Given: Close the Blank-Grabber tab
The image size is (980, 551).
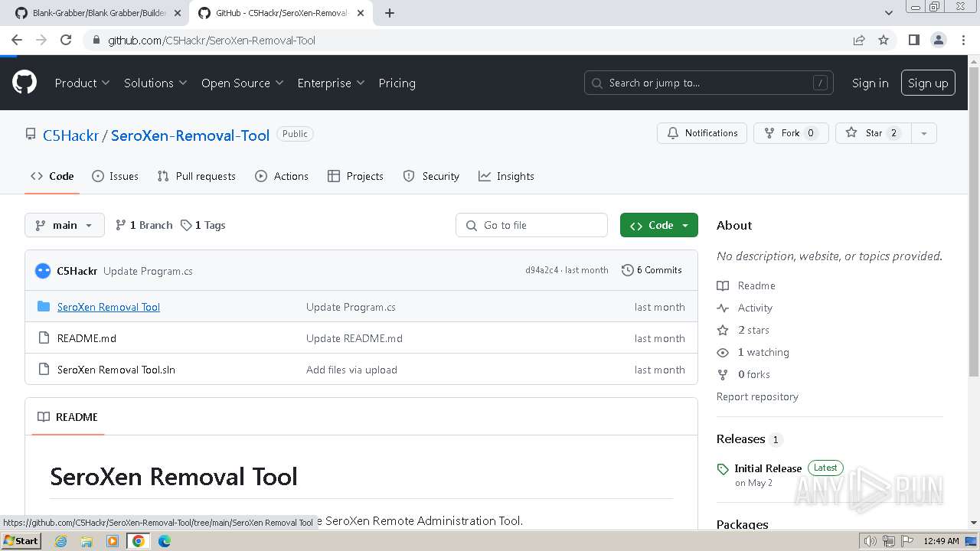Looking at the screenshot, I should pyautogui.click(x=178, y=13).
